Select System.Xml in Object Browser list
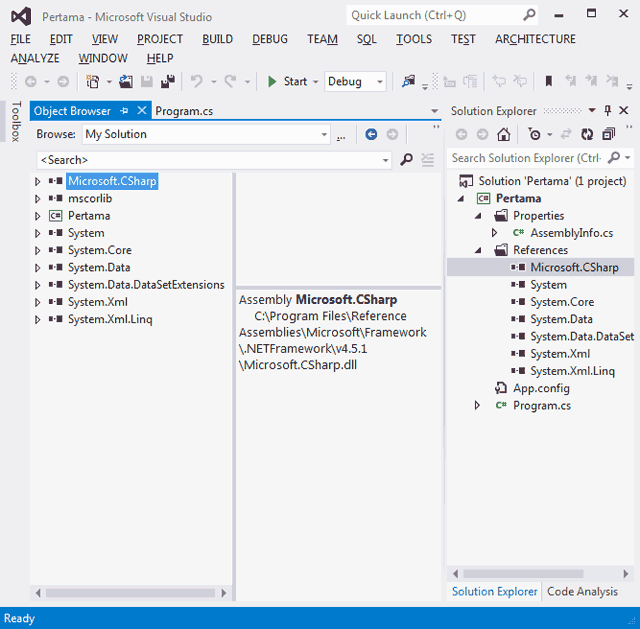Screen dimensions: 640x629 [98, 302]
